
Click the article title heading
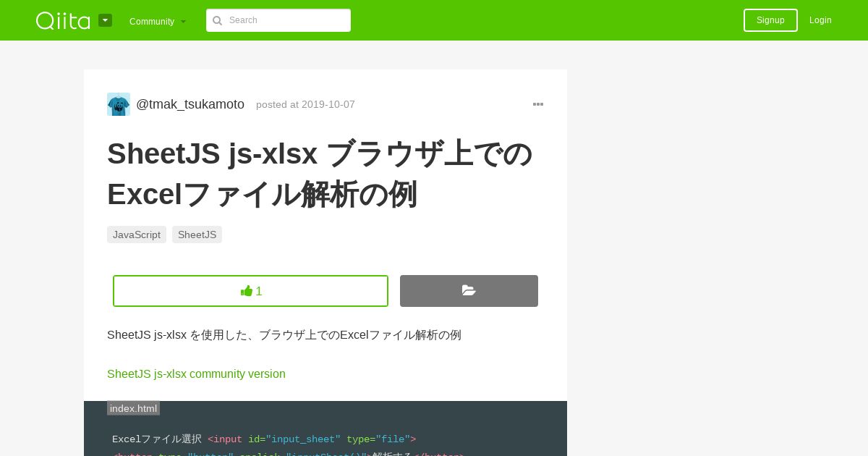(x=320, y=174)
